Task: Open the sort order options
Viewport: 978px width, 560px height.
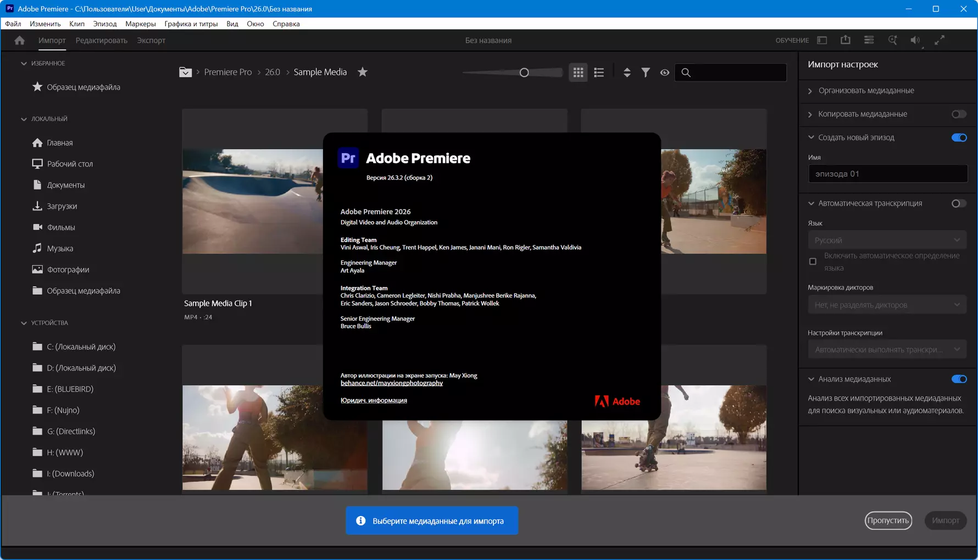Action: coord(627,72)
